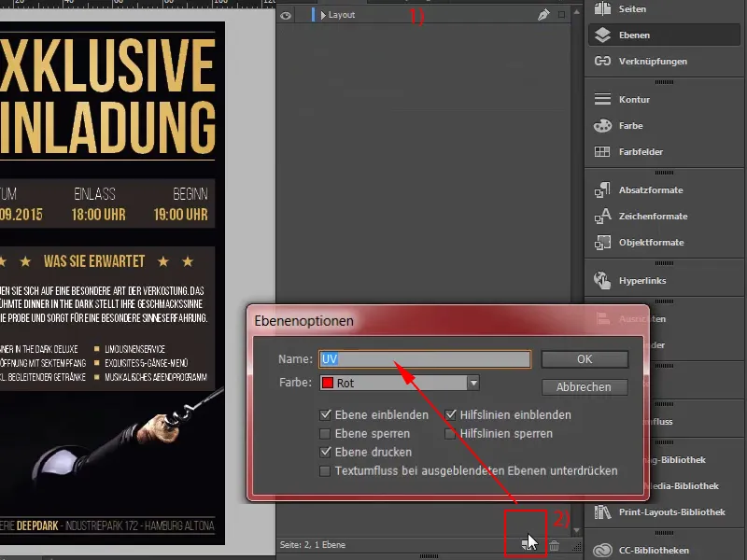Click the Hyperlinks panel label
Viewport: 747px width, 560px height.
click(642, 281)
